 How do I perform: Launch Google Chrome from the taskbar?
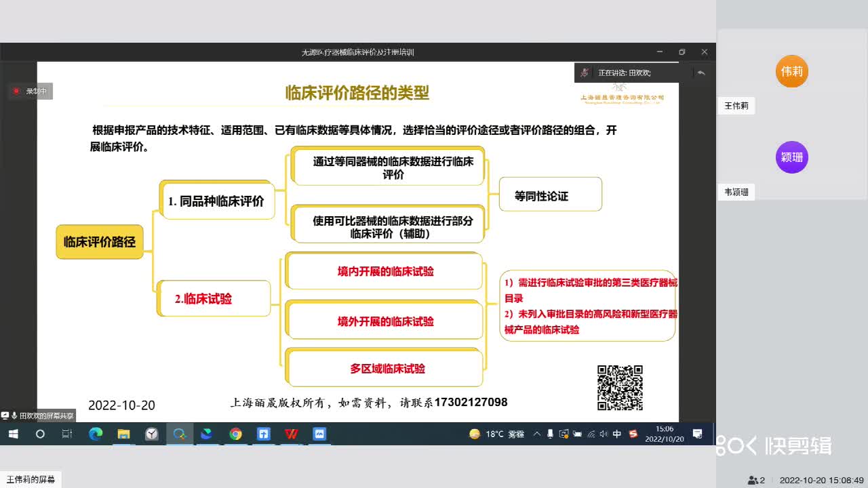235,434
